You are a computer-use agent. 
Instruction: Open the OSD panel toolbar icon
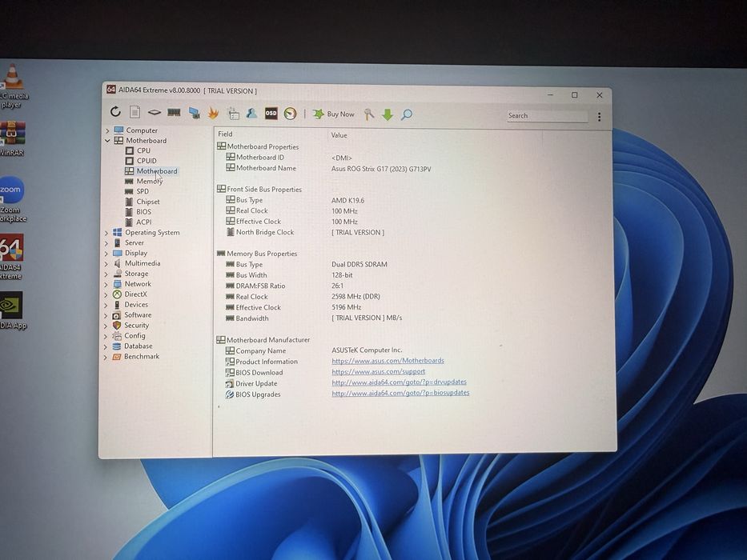[x=271, y=114]
